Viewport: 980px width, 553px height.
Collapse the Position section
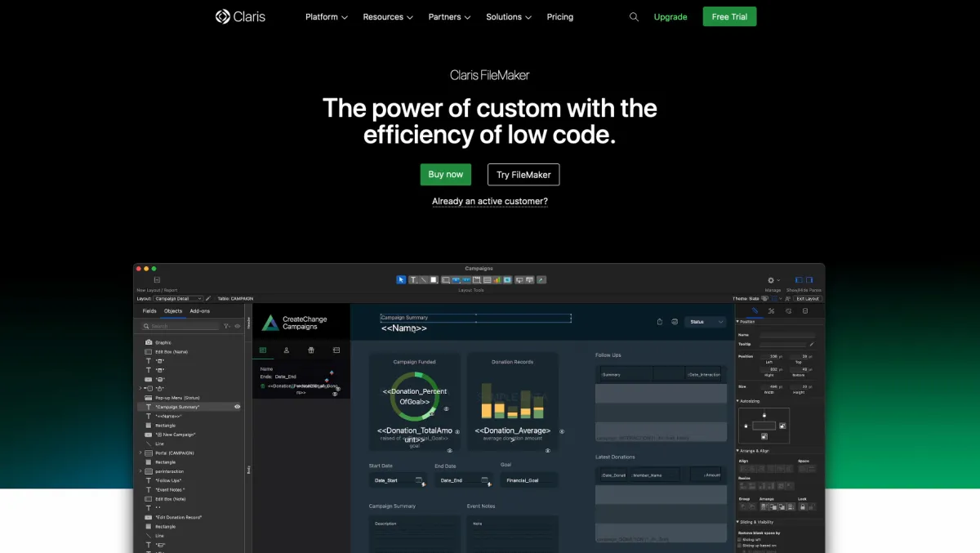(x=738, y=321)
